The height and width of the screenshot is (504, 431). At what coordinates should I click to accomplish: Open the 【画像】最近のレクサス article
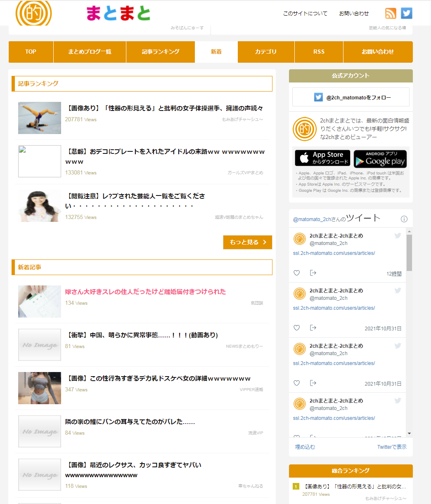pyautogui.click(x=133, y=470)
